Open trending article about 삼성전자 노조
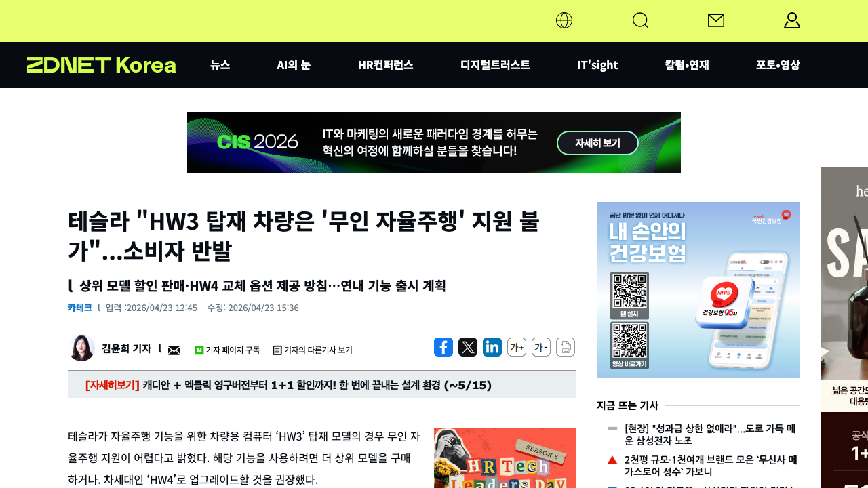Screen dimensions: 868x488 (710, 434)
